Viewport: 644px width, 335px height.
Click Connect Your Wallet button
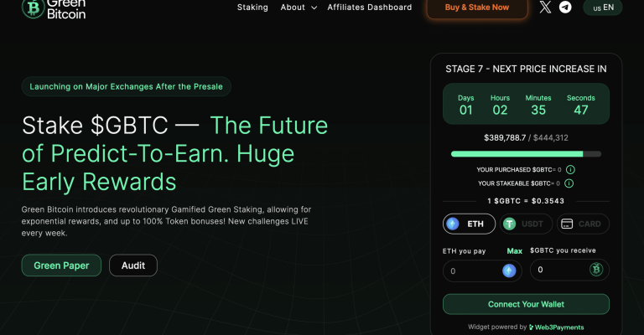tap(526, 304)
